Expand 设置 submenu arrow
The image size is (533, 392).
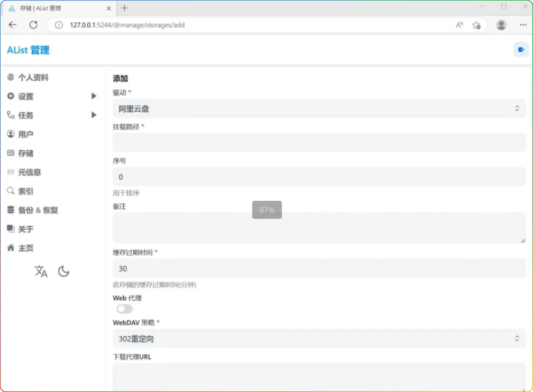pyautogui.click(x=94, y=96)
